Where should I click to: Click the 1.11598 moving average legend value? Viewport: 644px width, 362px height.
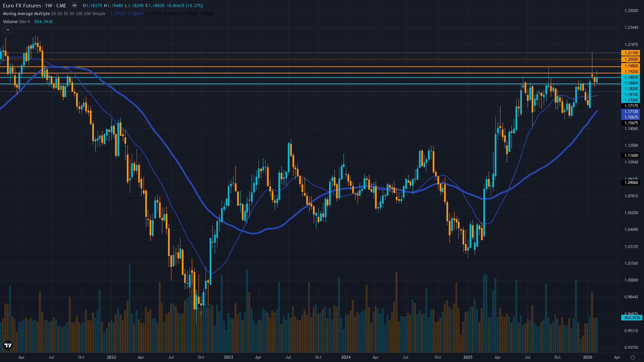(189, 14)
